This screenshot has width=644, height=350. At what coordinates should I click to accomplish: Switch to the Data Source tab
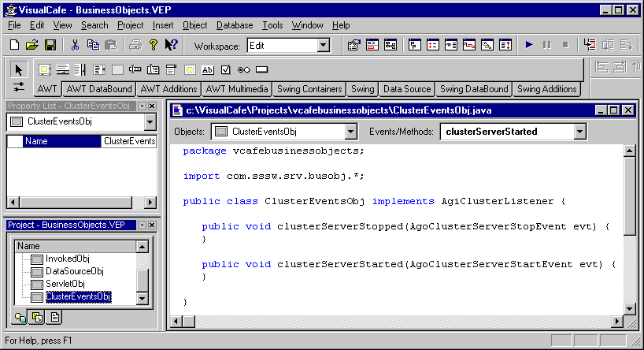[407, 89]
